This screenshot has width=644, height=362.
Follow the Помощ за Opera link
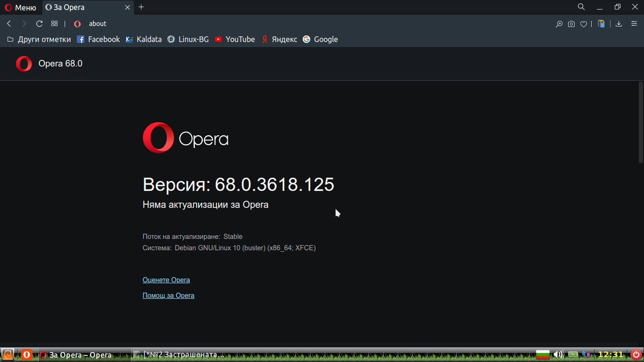(168, 296)
